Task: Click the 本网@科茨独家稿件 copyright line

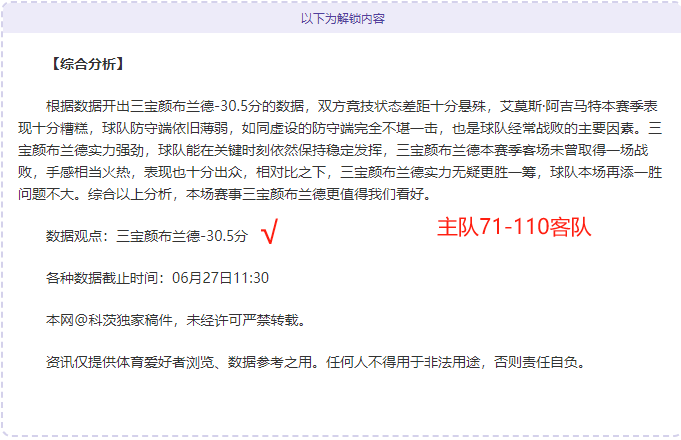Action: pyautogui.click(x=176, y=320)
